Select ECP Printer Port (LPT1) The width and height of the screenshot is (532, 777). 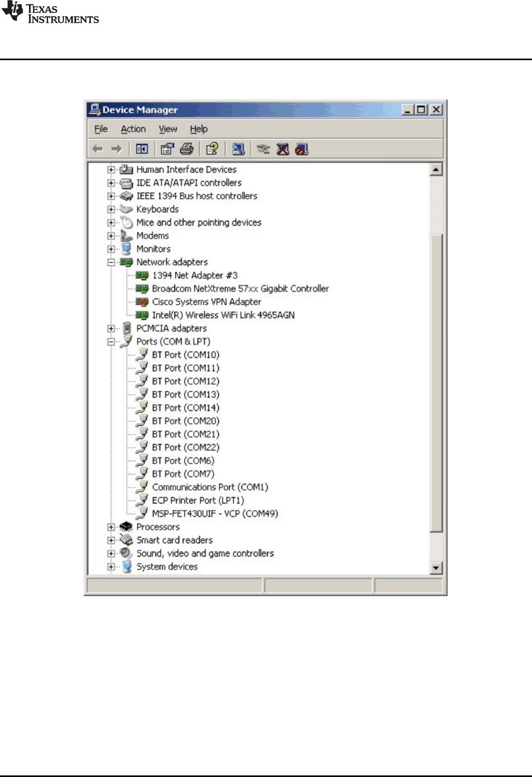(x=198, y=500)
